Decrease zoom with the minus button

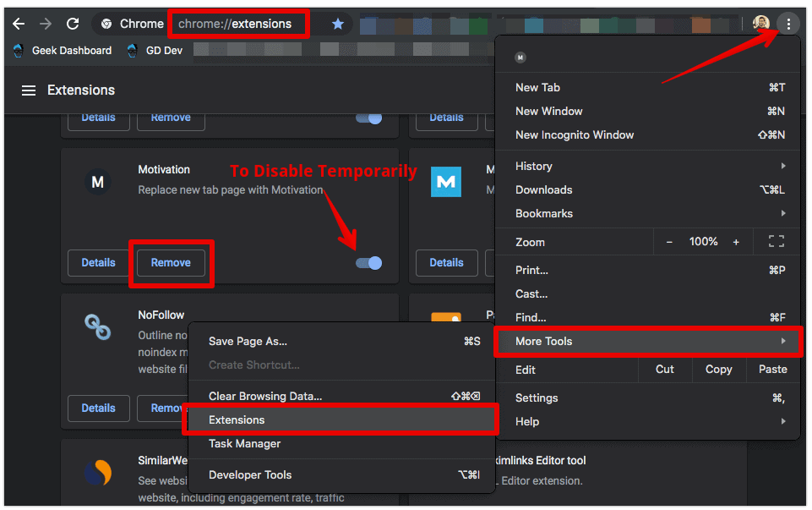coord(669,242)
